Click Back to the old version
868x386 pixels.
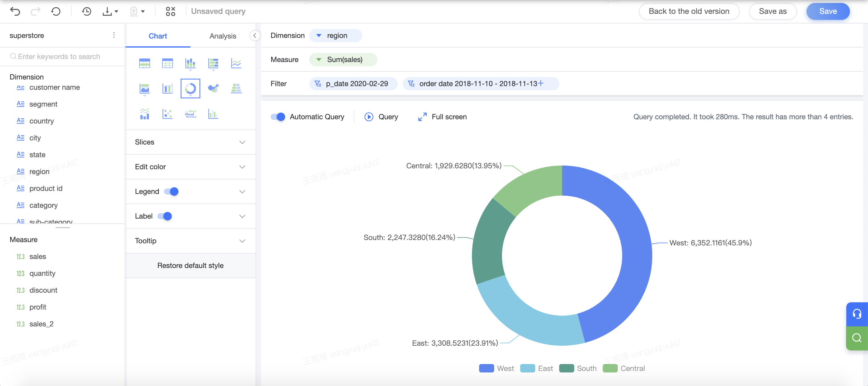[689, 11]
